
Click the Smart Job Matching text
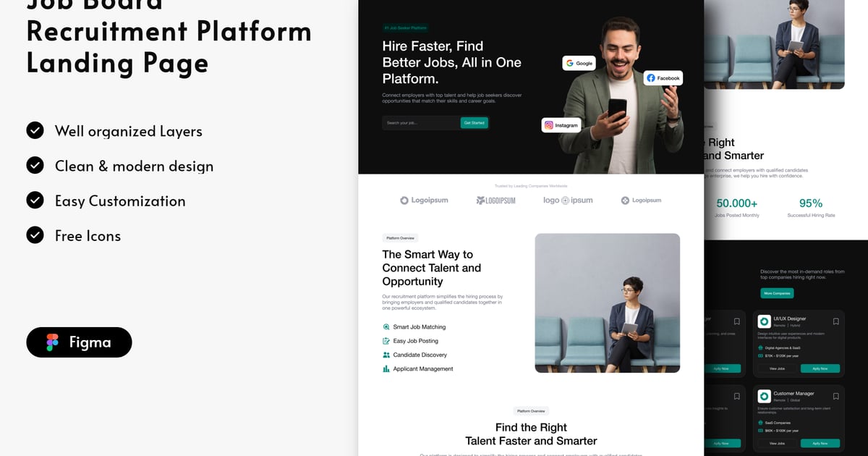(x=420, y=327)
